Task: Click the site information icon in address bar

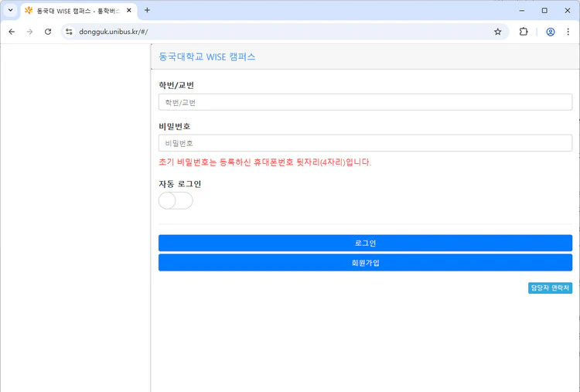Action: click(x=69, y=32)
